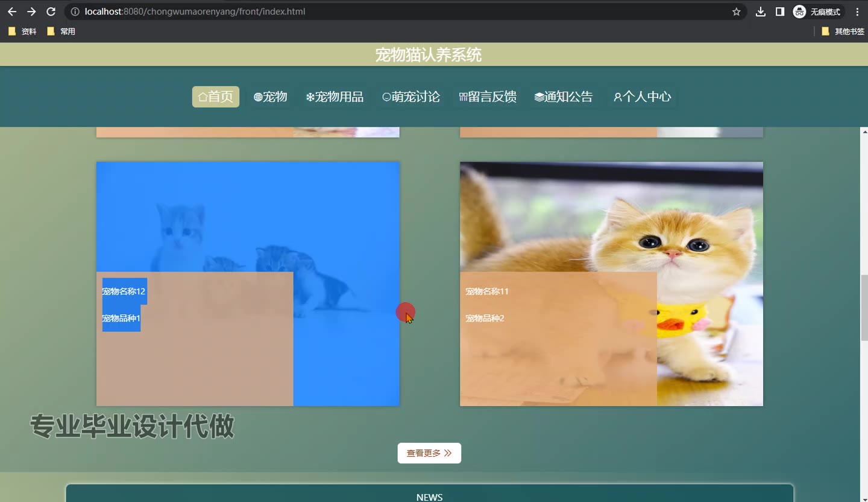The width and height of the screenshot is (868, 502).
Task: Click the double chevron in 查看更多
Action: (x=448, y=453)
